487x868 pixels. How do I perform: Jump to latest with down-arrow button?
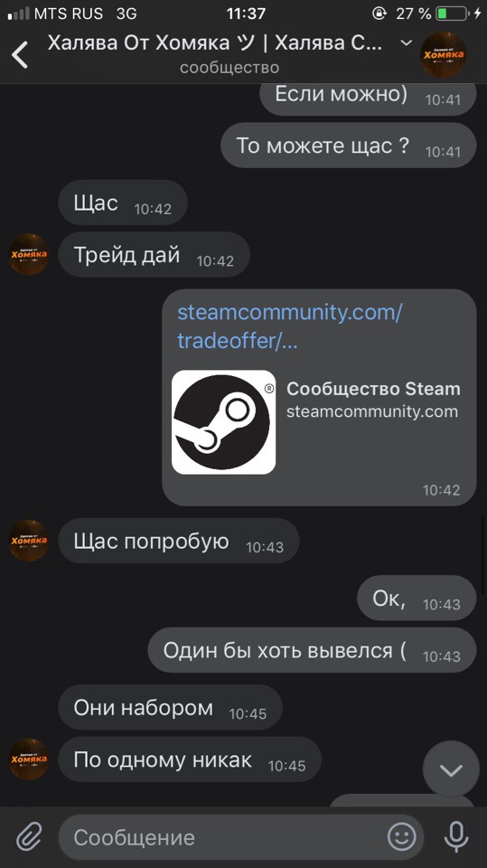tap(451, 769)
